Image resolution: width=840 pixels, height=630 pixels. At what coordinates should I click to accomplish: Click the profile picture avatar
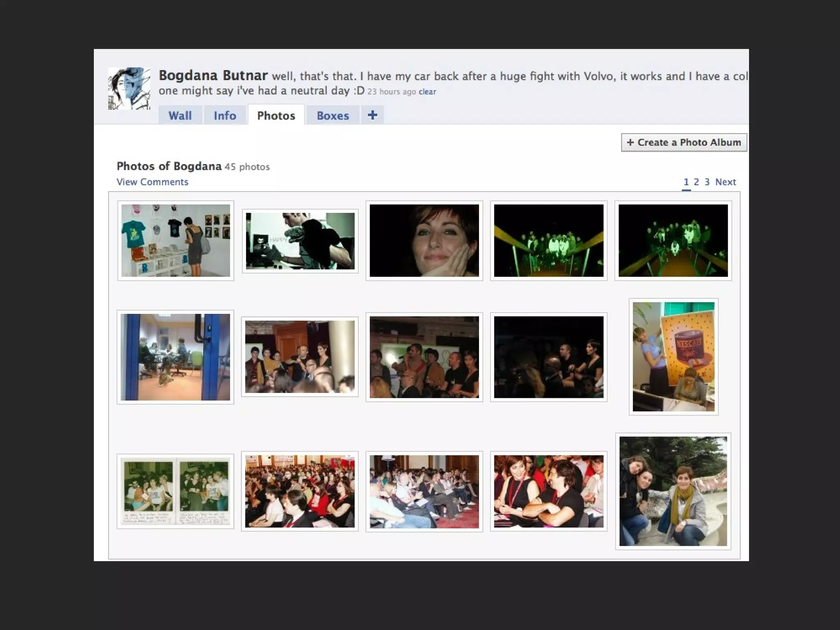point(129,88)
